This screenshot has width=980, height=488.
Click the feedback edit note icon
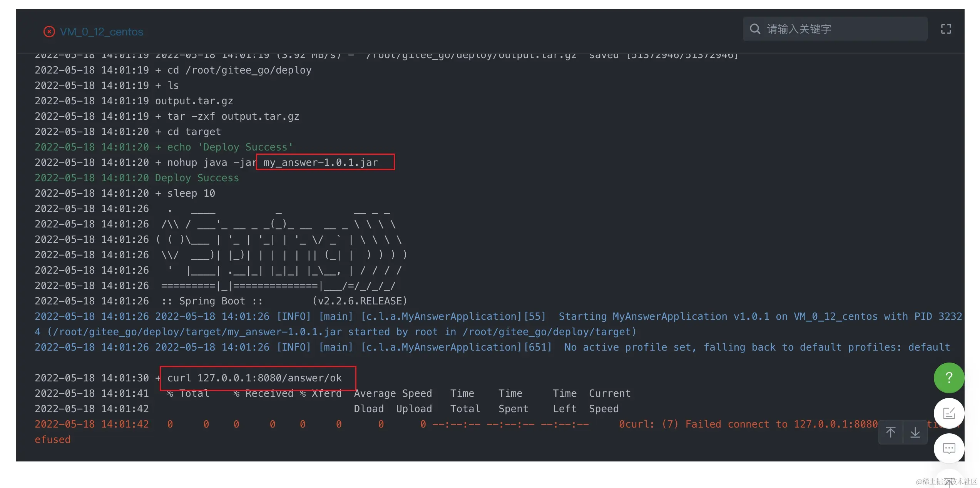tap(949, 413)
